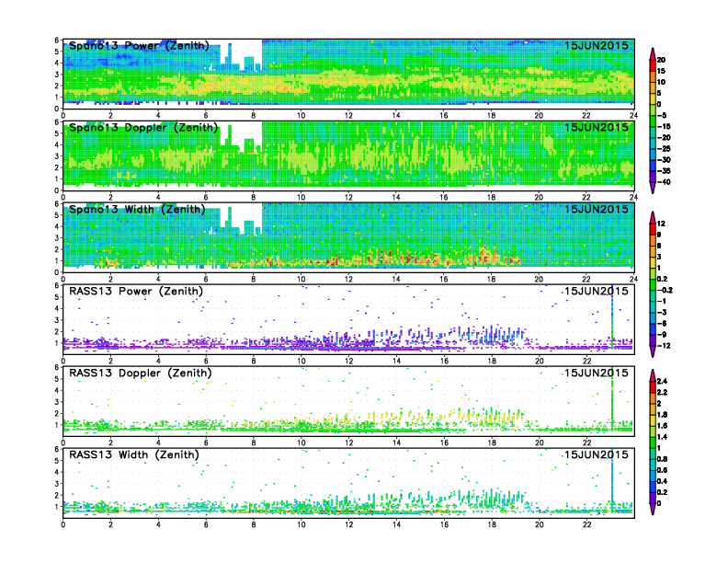Click the "8" hour tick under RASS13 Width panel
Image resolution: width=728 pixels, height=563 pixels.
click(x=254, y=524)
